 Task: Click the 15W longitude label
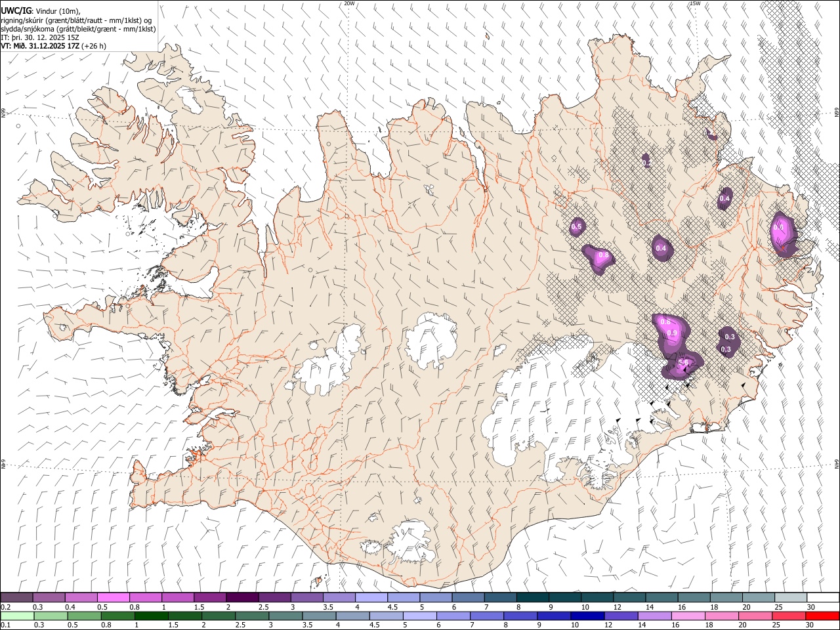[x=695, y=3]
